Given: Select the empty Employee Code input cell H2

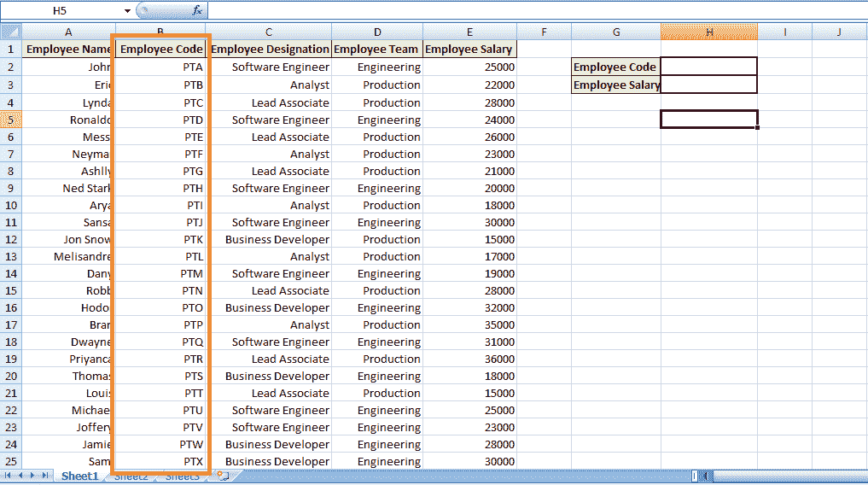Looking at the screenshot, I should pos(708,67).
